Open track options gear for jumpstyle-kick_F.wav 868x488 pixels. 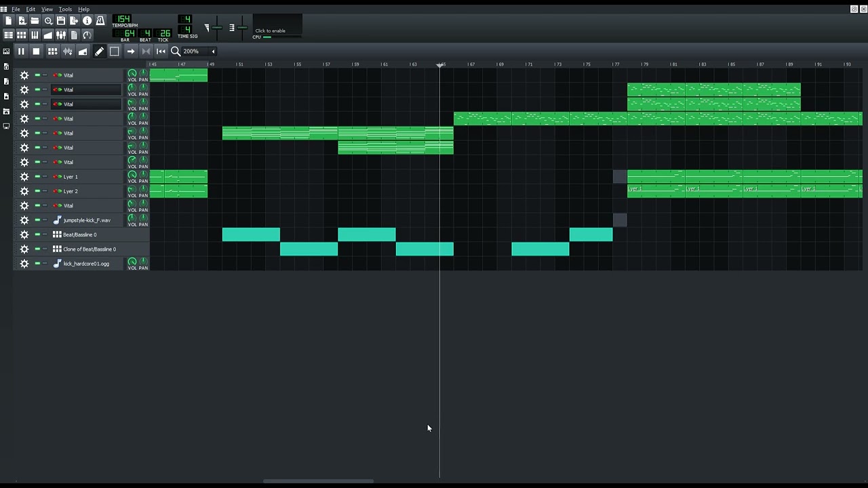(x=24, y=220)
